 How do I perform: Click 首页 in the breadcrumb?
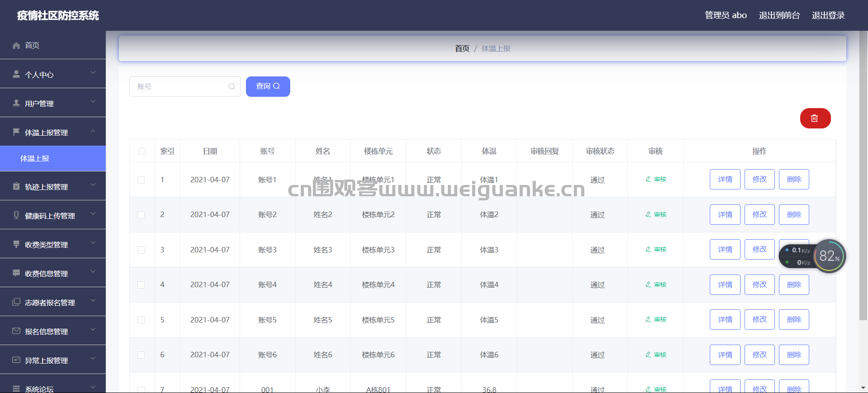tap(462, 48)
